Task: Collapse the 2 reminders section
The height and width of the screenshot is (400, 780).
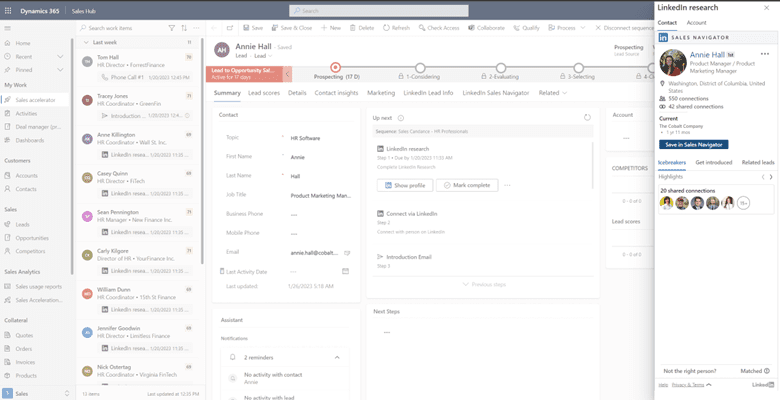Action: click(337, 357)
